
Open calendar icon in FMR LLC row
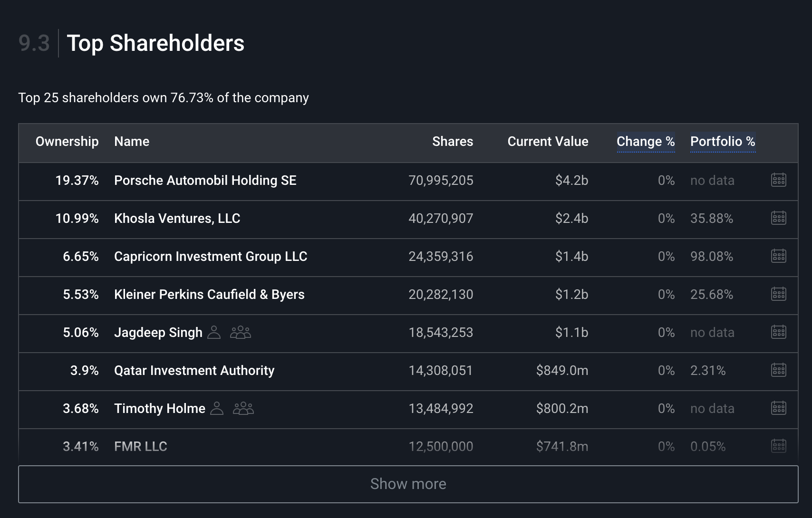tap(778, 446)
